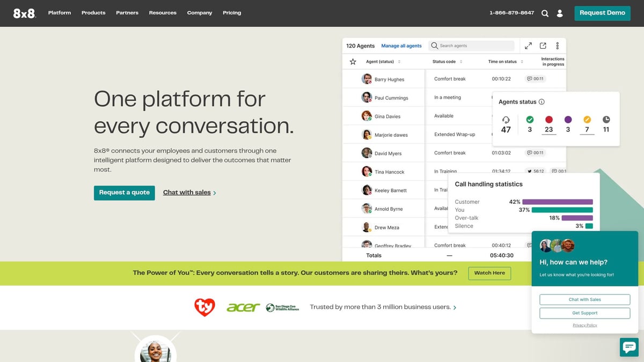Expand the agents panel fullscreen icon
644x362 pixels.
528,46
